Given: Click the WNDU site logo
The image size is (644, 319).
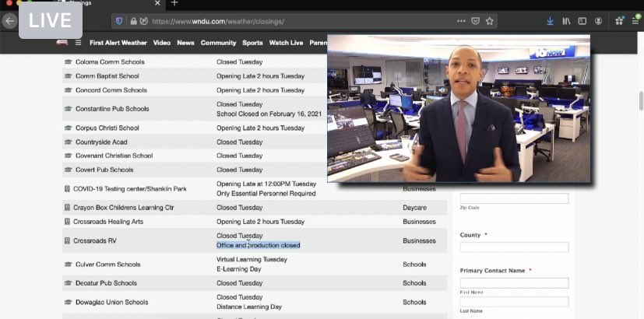Looking at the screenshot, I should 62,42.
